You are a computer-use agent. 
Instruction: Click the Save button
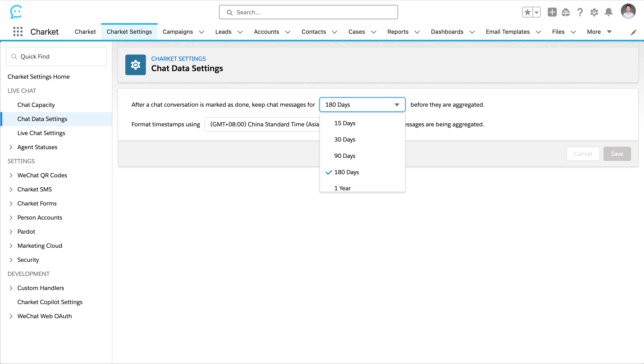coord(617,154)
